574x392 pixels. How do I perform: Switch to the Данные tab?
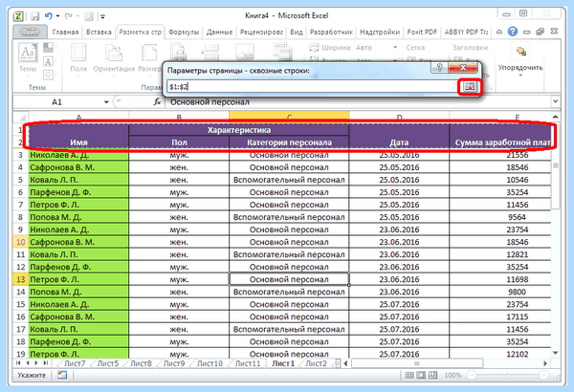[219, 33]
